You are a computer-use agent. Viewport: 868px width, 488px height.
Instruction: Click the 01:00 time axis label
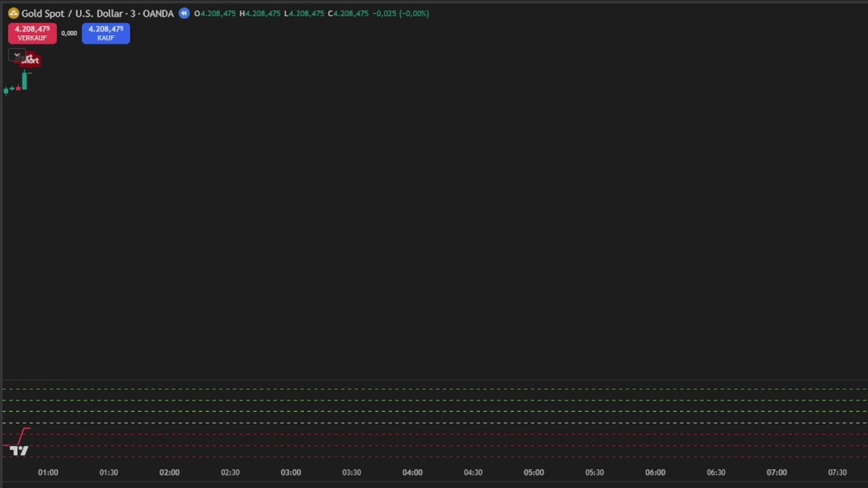[x=48, y=472]
